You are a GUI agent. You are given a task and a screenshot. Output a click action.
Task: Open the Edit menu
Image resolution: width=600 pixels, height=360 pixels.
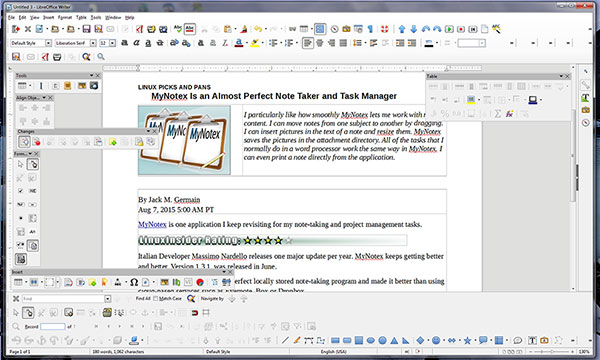tap(23, 18)
